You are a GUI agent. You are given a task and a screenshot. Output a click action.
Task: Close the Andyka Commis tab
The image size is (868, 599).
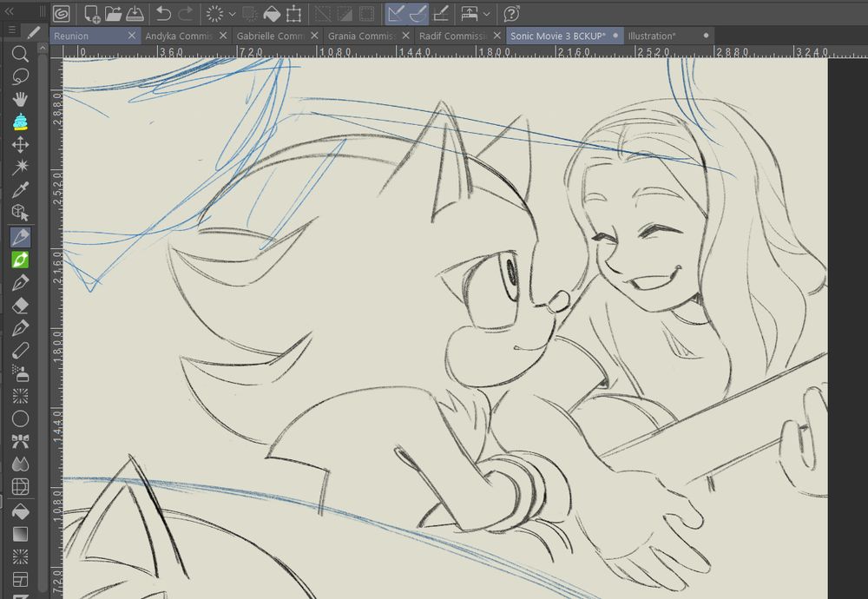pos(223,36)
